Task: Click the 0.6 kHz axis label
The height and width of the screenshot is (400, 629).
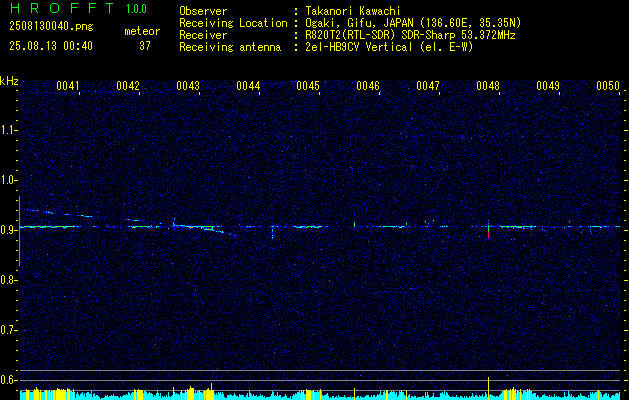Action: tap(8, 380)
